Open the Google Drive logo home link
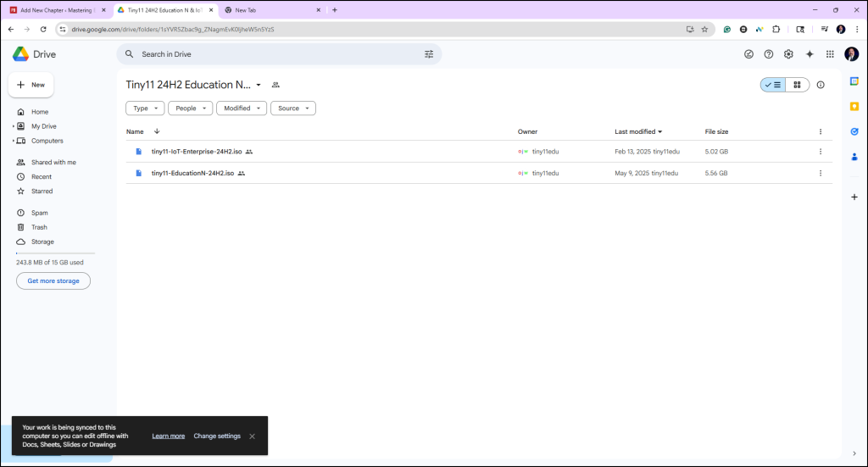The height and width of the screenshot is (467, 868). click(x=34, y=54)
